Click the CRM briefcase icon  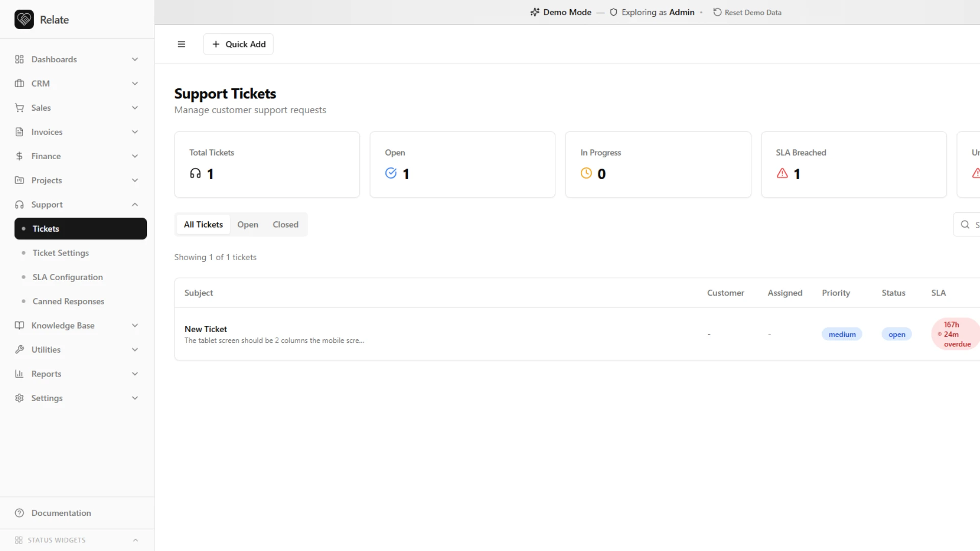pos(19,83)
